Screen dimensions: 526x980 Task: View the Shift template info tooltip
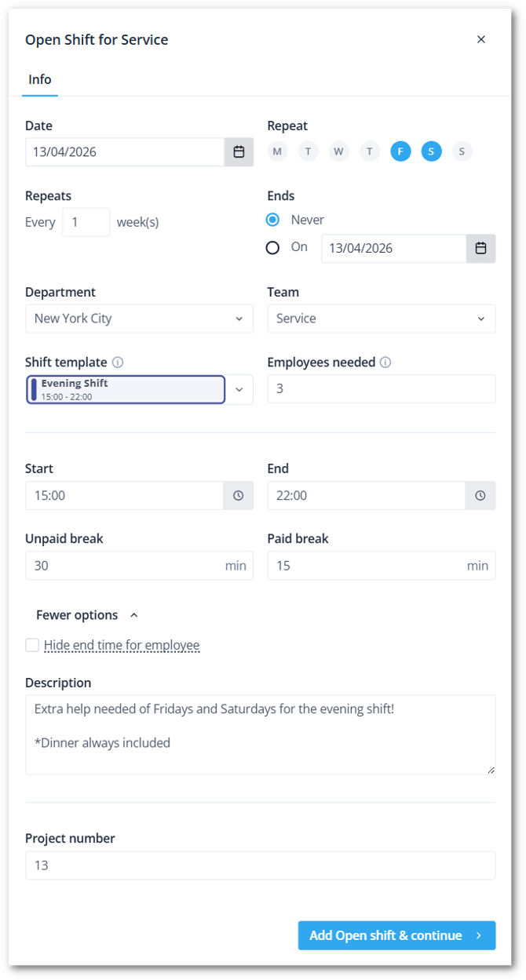coord(119,362)
